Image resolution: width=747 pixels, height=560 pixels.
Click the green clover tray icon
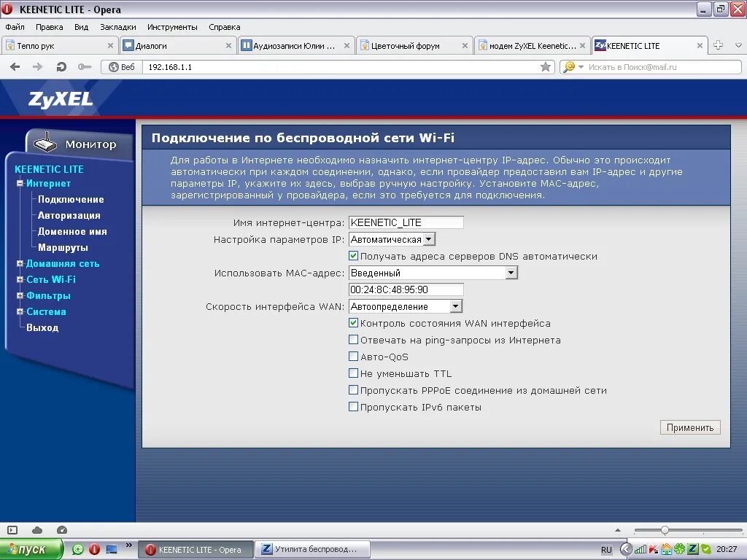coord(680,550)
